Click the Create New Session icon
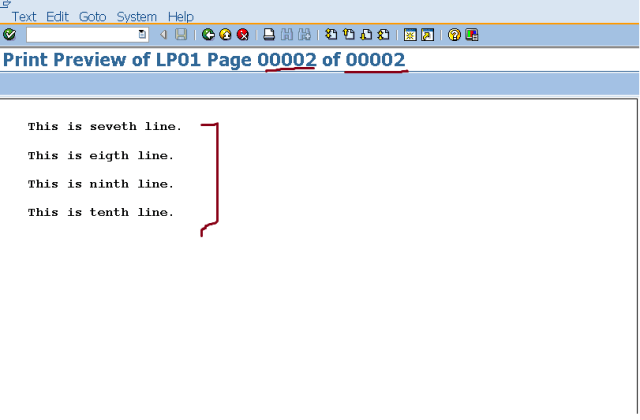This screenshot has height=420, width=640. (x=410, y=35)
